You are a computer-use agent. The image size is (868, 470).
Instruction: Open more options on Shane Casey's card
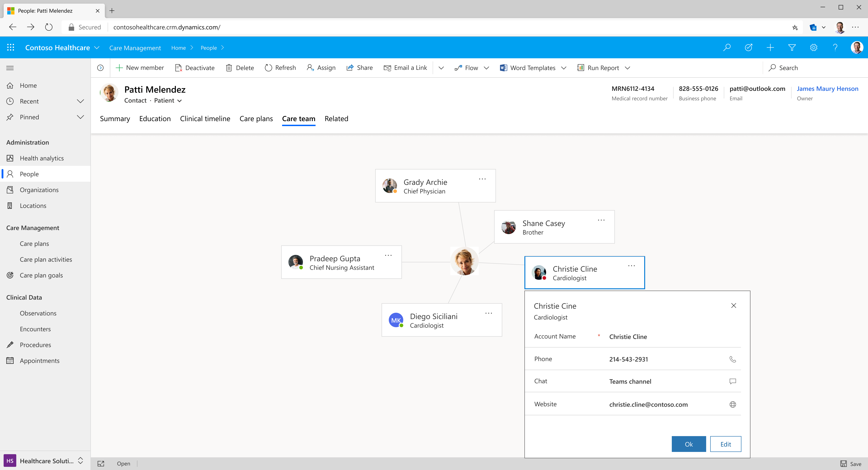601,220
